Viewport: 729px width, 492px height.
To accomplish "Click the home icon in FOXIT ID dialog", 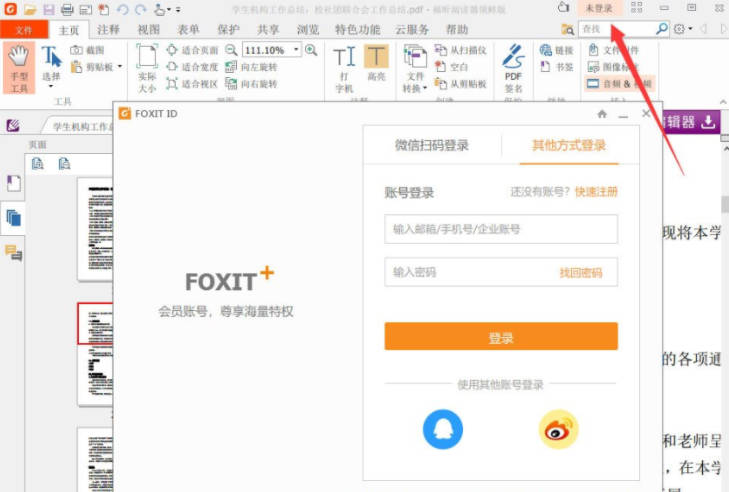I will tap(602, 114).
